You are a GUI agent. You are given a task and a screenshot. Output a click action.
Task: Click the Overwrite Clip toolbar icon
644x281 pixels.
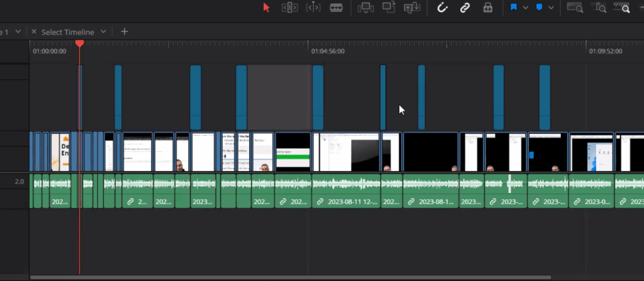point(388,8)
